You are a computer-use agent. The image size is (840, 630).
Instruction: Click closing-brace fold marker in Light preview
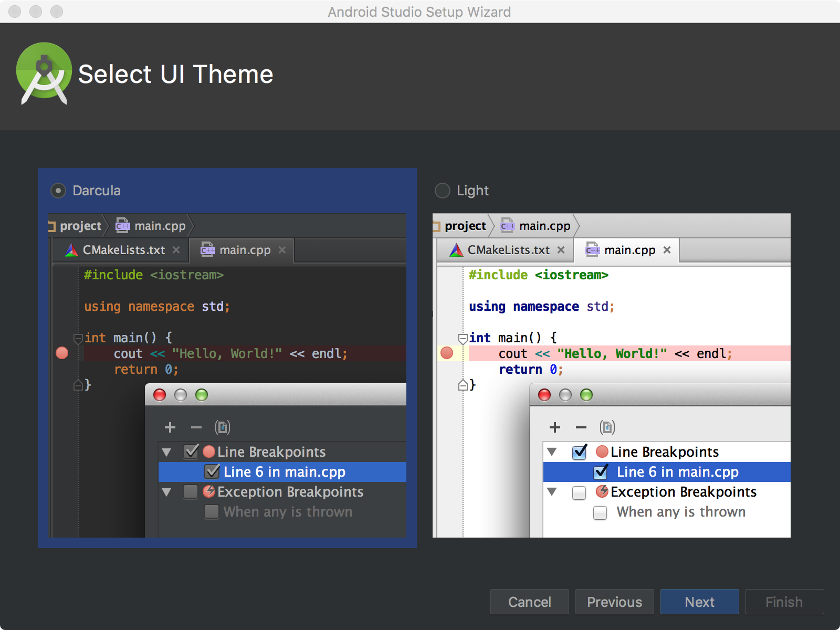pos(463,385)
